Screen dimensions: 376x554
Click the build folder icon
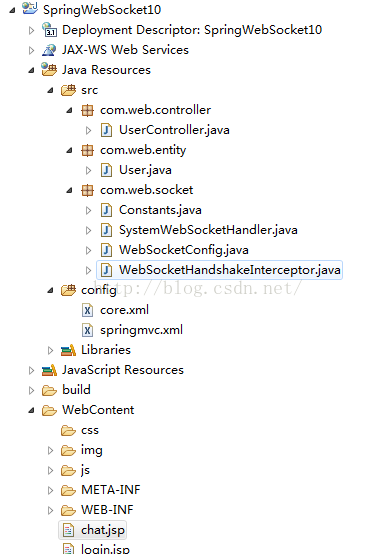tap(49, 390)
